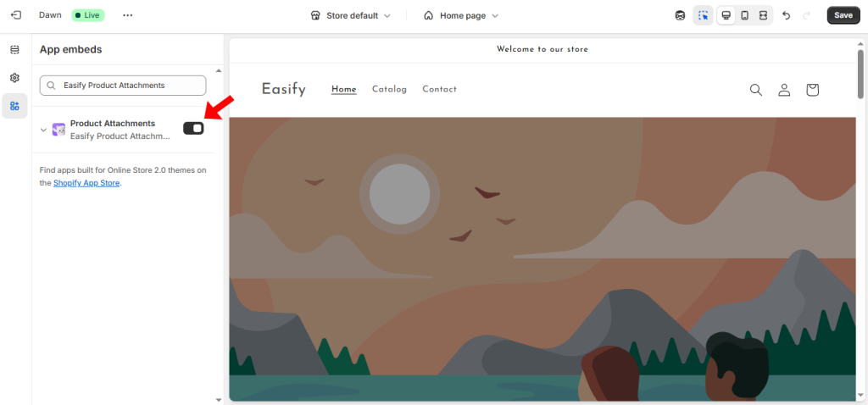This screenshot has width=868, height=405.
Task: Disable the Product Attachments app embed toggle
Action: (194, 128)
